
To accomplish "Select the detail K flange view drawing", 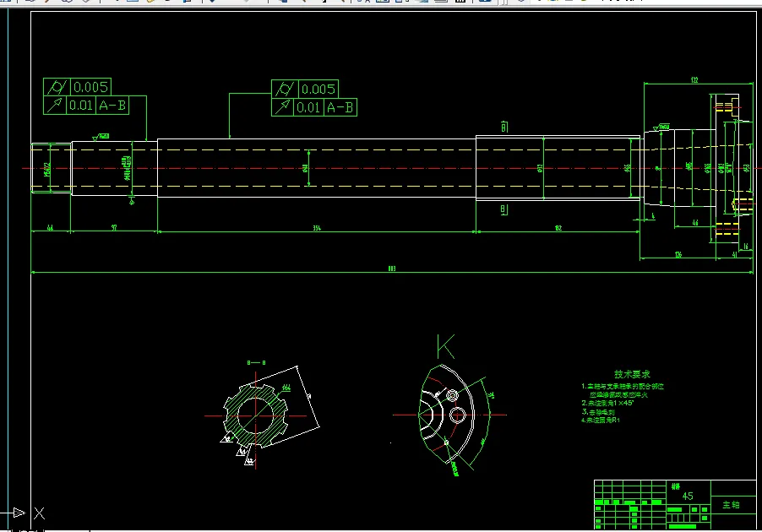I will pyautogui.click(x=446, y=414).
